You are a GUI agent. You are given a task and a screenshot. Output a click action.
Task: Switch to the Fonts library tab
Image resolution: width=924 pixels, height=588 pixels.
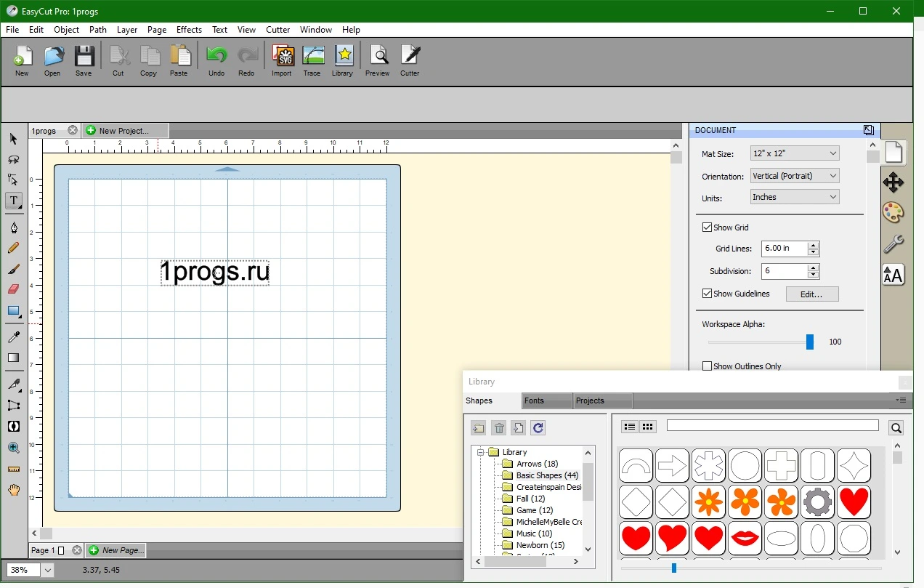pyautogui.click(x=546, y=400)
